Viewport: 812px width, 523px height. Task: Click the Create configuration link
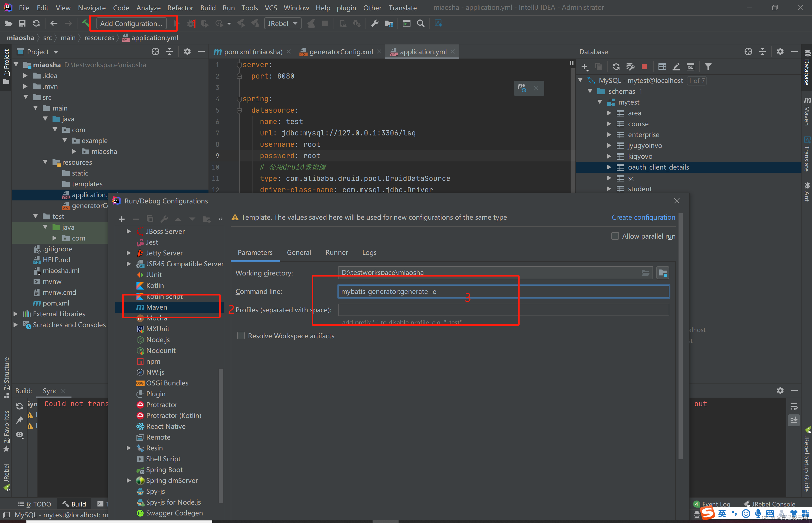click(x=643, y=217)
